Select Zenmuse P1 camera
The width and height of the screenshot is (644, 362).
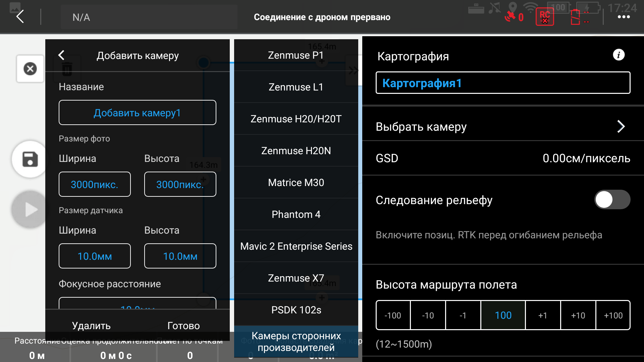click(296, 55)
